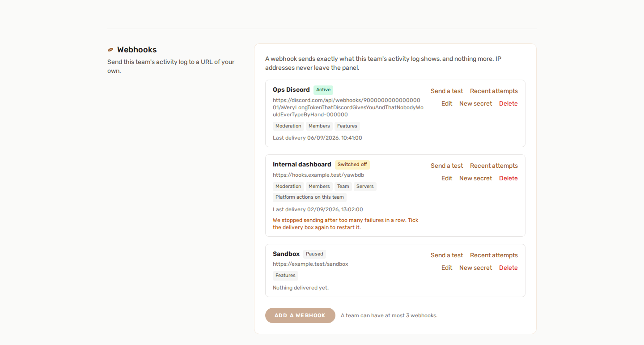Select the Sandbox webhook name
Screen dimensions: 644x345
pyautogui.click(x=286, y=254)
